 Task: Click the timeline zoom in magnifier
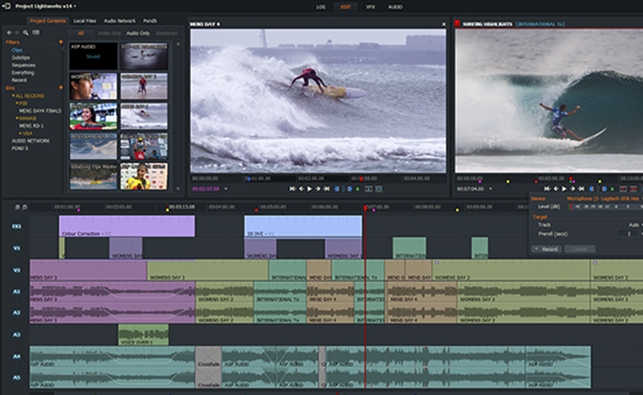[x=25, y=208]
